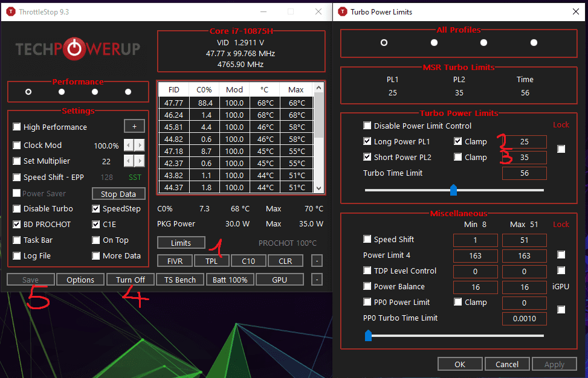Image resolution: width=588 pixels, height=378 pixels.
Task: Click the Batt 100% button
Action: pos(230,280)
